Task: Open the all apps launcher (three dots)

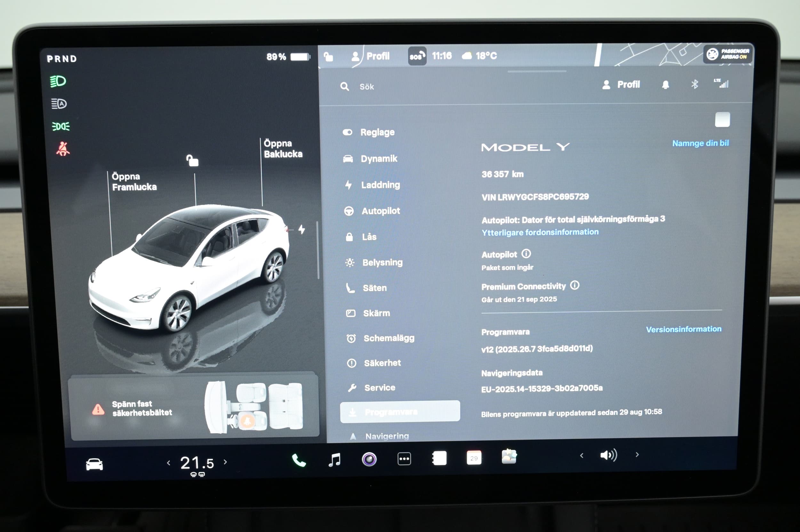Action: click(404, 459)
